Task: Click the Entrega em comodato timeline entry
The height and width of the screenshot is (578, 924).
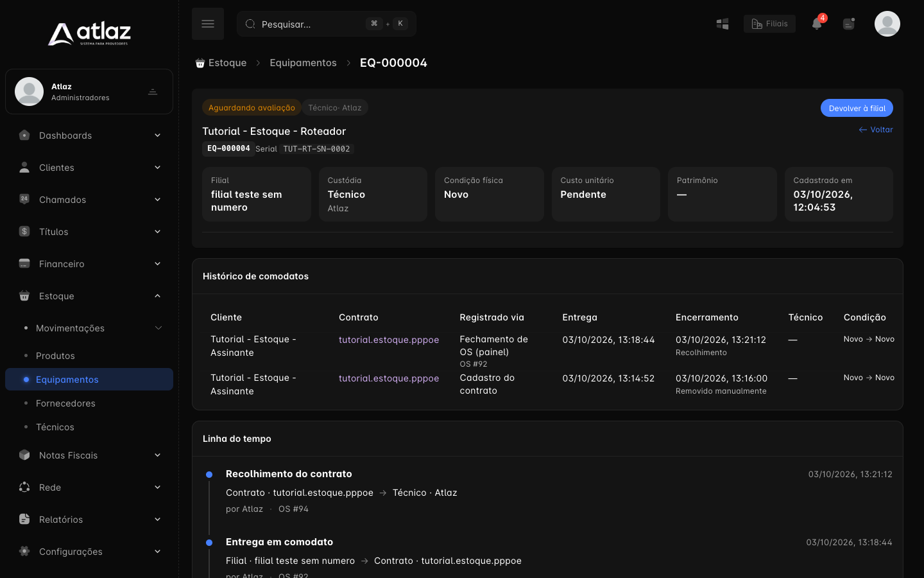Action: click(x=279, y=542)
